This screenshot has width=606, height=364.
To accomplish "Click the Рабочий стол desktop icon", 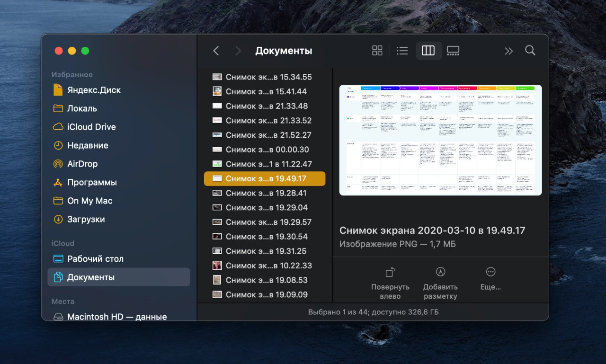I will (58, 259).
